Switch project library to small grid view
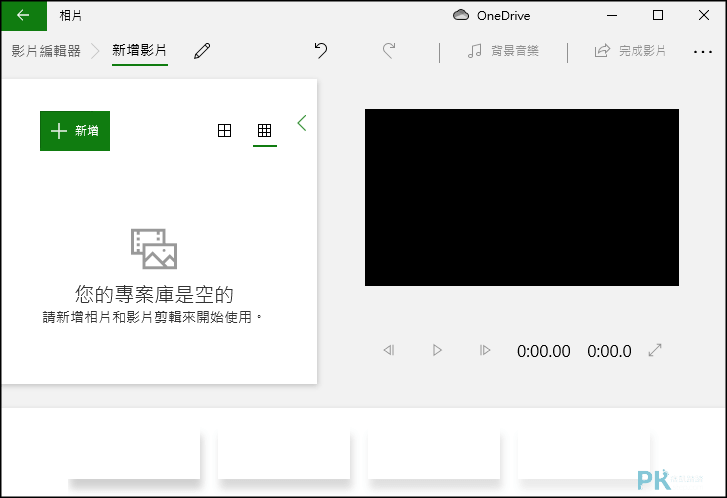 pos(264,131)
